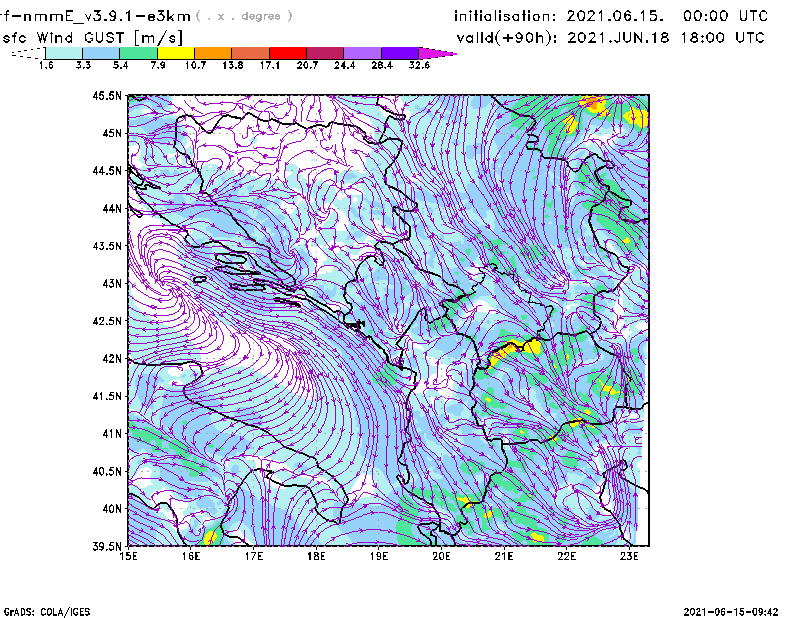800x618 pixels.
Task: Click the 'sfc Wind GUST [m/s]' title
Action: coord(92,38)
